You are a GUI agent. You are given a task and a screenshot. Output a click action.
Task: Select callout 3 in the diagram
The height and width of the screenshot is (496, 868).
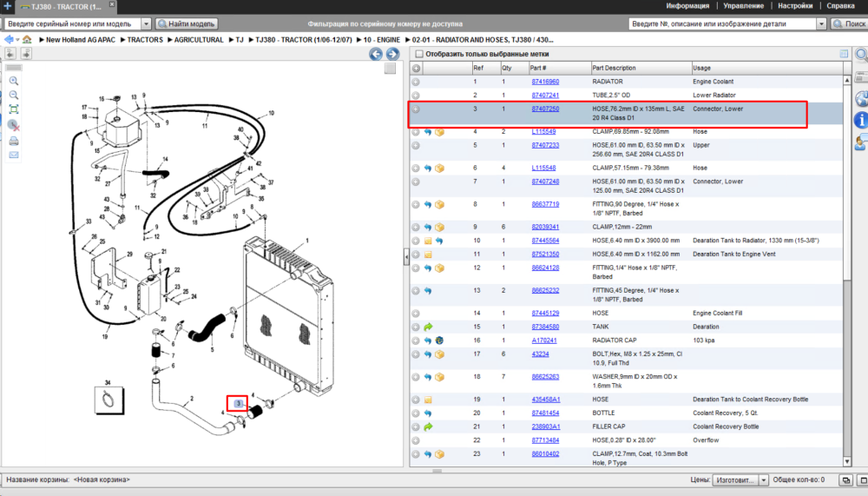tap(239, 403)
